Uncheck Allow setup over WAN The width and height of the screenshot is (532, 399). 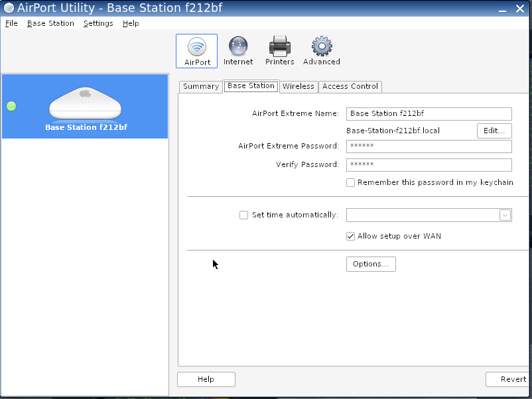[x=350, y=236]
